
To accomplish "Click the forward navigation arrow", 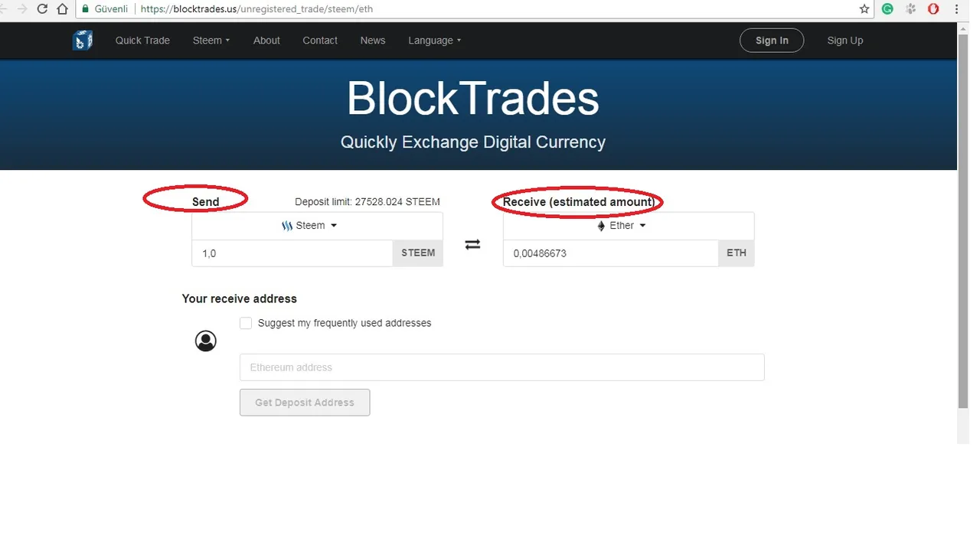I will 22,9.
